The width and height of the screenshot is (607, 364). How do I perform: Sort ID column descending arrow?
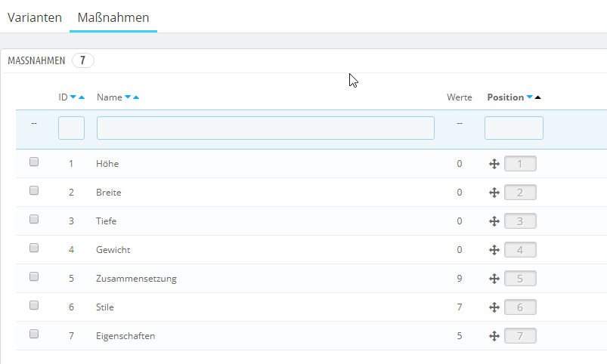(73, 97)
